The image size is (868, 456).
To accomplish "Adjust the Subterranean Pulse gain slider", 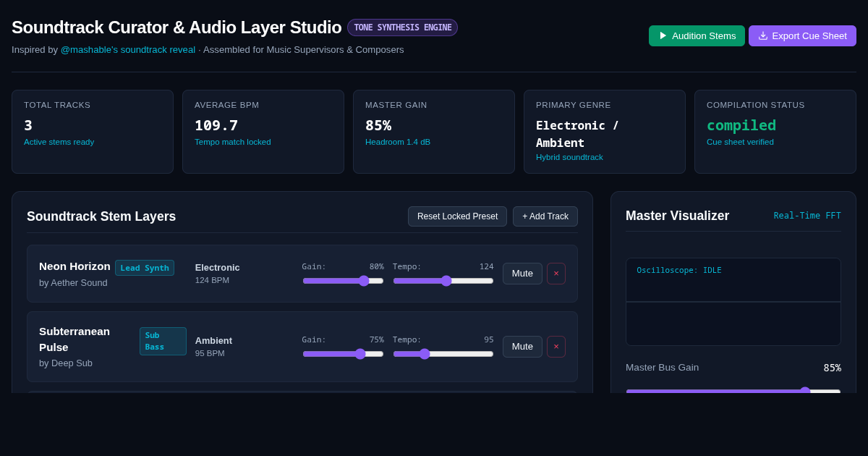I will [343, 354].
